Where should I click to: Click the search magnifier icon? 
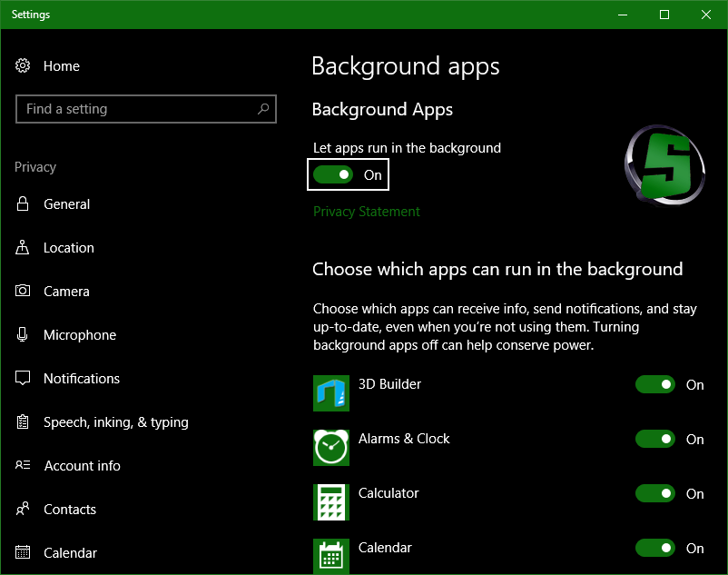point(263,109)
